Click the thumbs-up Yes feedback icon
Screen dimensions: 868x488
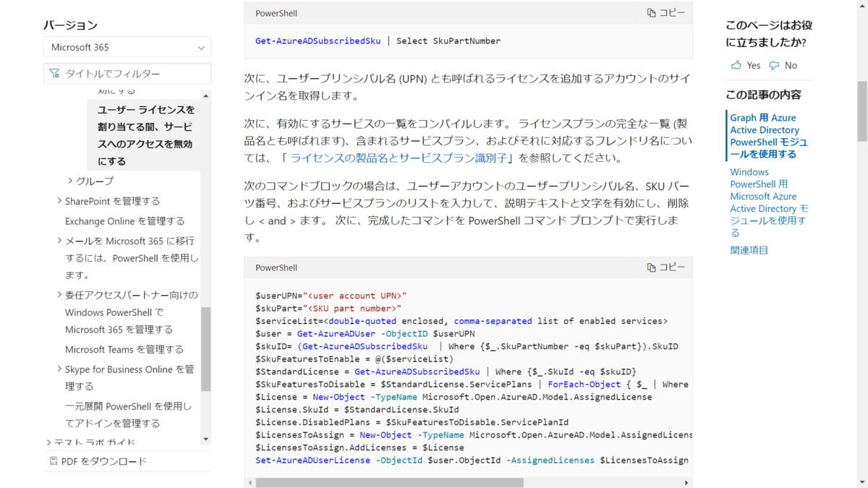coord(736,65)
